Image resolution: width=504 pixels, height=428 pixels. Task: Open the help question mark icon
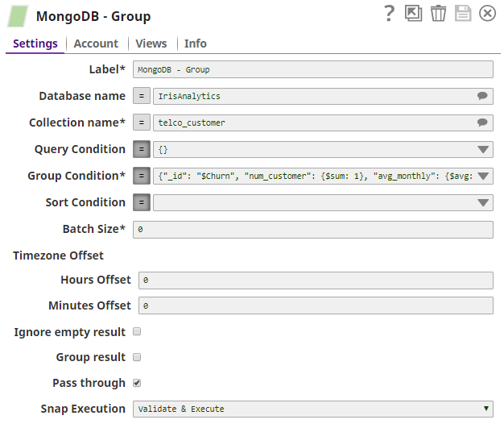point(389,14)
